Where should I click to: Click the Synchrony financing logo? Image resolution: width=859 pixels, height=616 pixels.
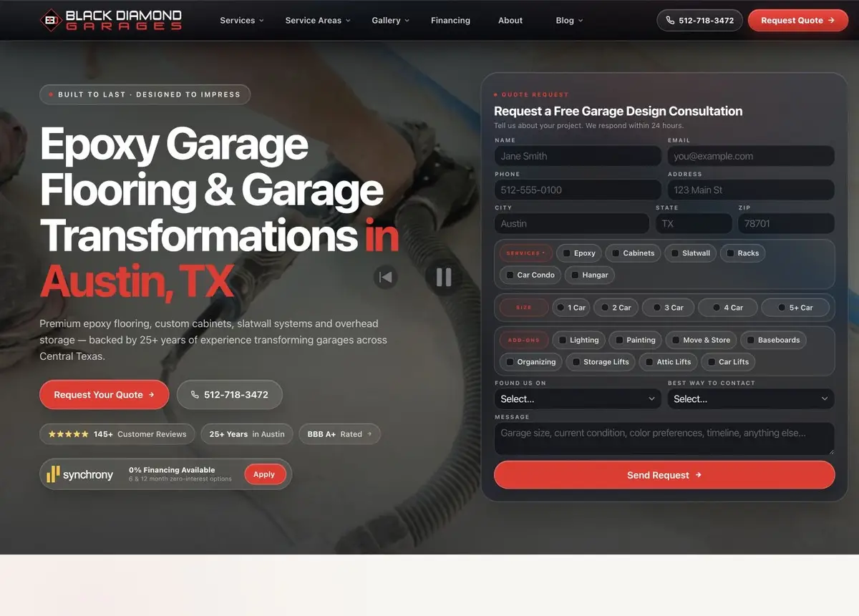pos(79,474)
